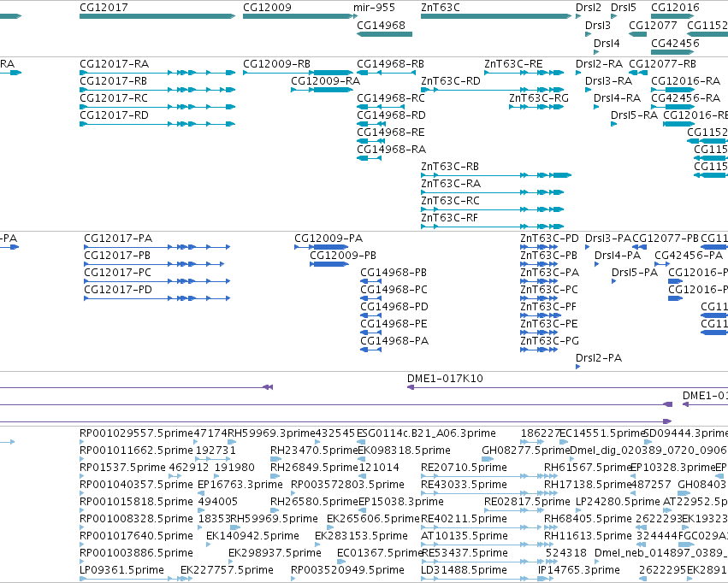Select the CG12077-RB transcript label
Screen dimensions: 728x583
(662, 64)
